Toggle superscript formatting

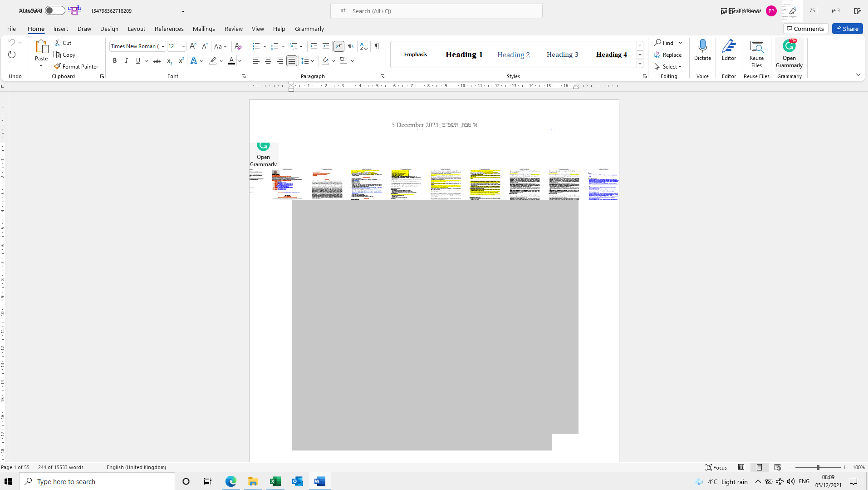181,60
